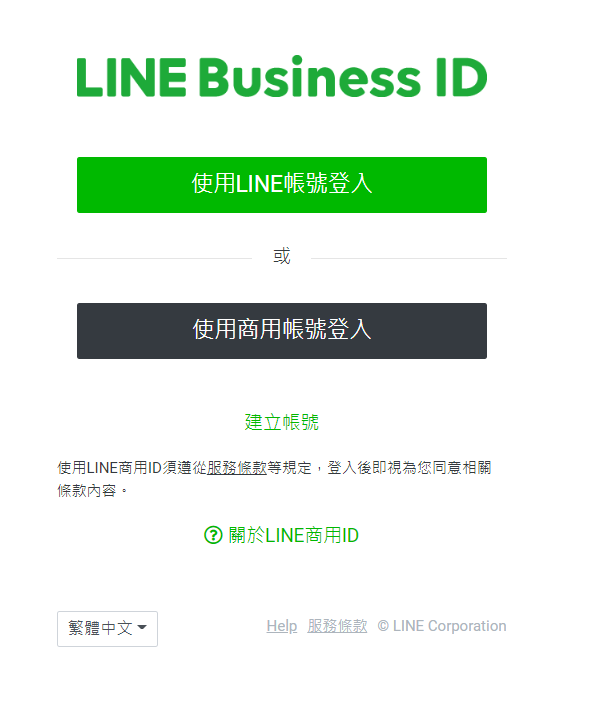Click the caret arrow beside 繁體中文
607x711 pixels.
coord(142,628)
